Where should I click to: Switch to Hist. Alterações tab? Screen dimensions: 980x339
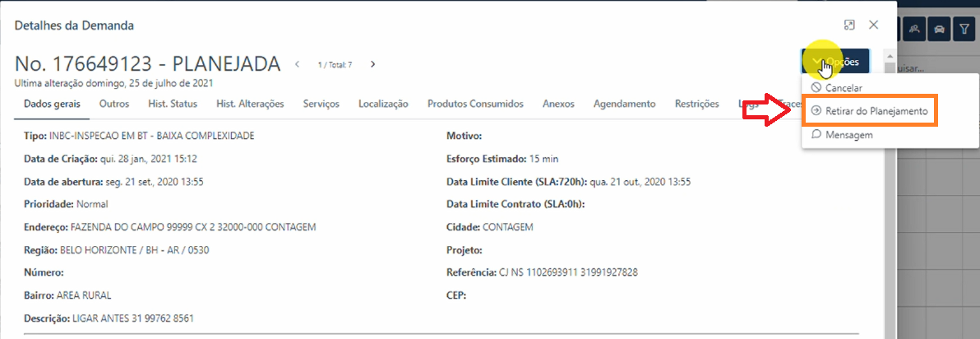[x=250, y=104]
